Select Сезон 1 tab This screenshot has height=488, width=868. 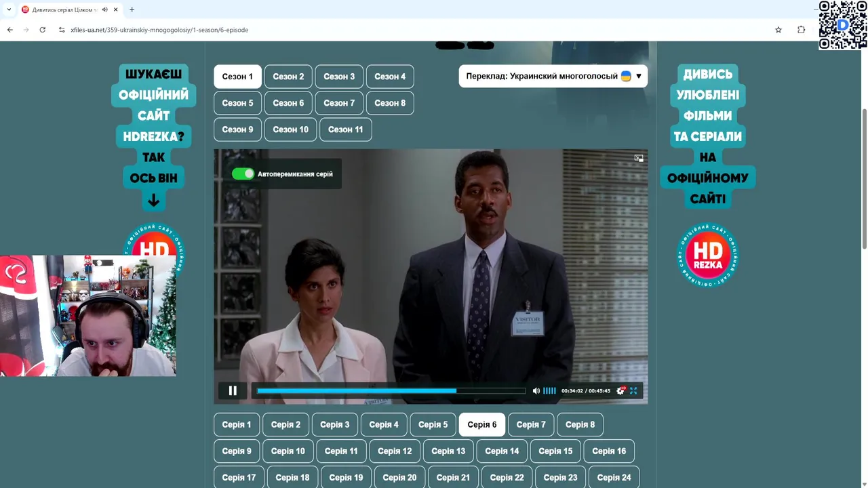pos(237,77)
